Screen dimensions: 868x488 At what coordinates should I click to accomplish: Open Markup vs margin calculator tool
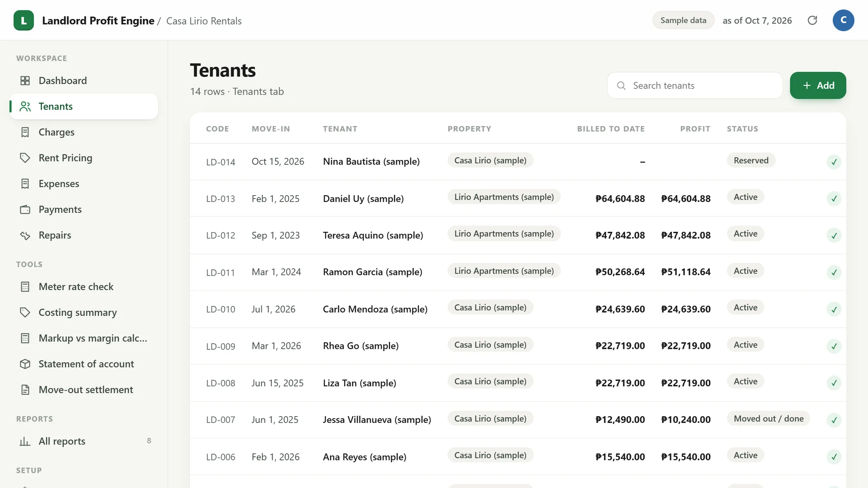click(x=84, y=338)
